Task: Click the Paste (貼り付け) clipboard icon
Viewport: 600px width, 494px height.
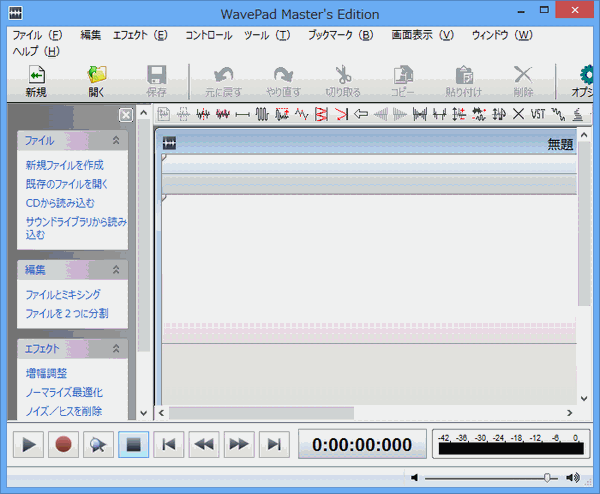Action: click(464, 75)
